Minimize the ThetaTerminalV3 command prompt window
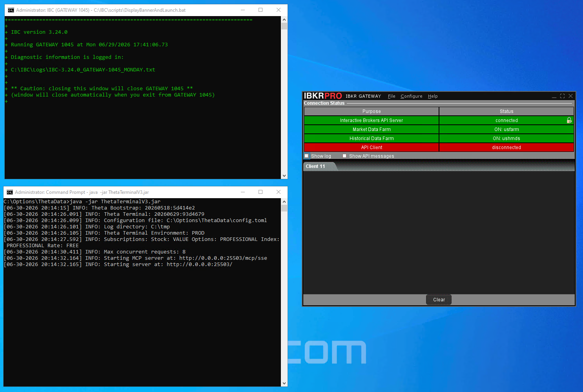Image resolution: width=583 pixels, height=392 pixels. (x=243, y=192)
